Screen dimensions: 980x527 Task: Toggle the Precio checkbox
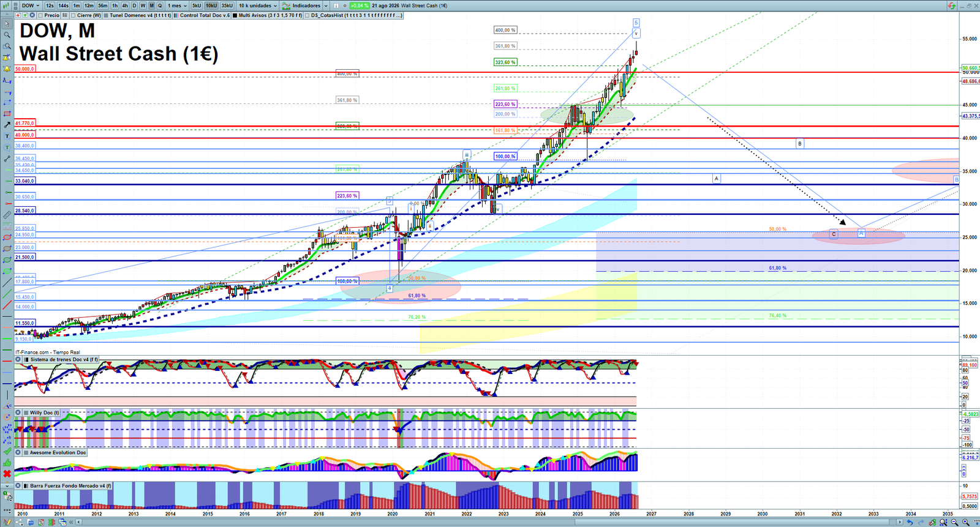[40, 15]
